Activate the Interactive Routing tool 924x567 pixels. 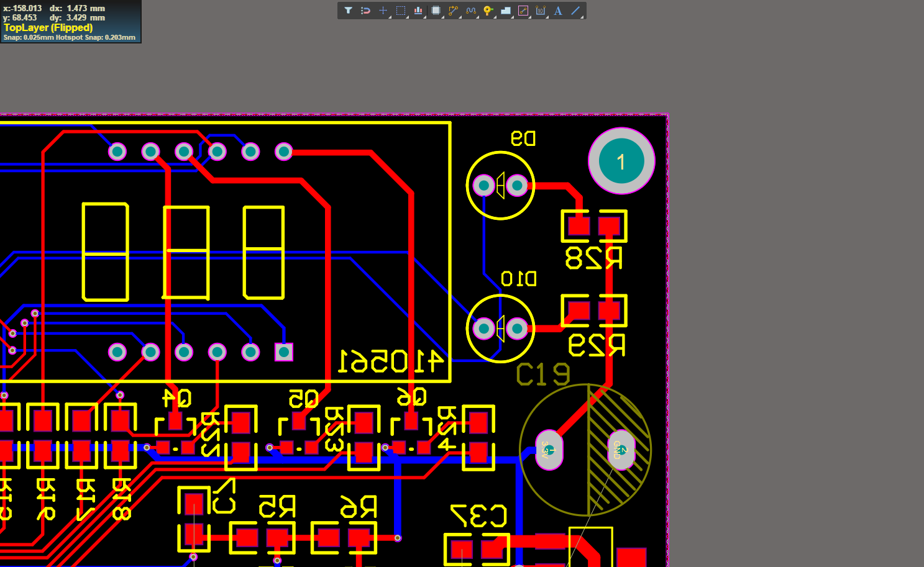(x=453, y=11)
